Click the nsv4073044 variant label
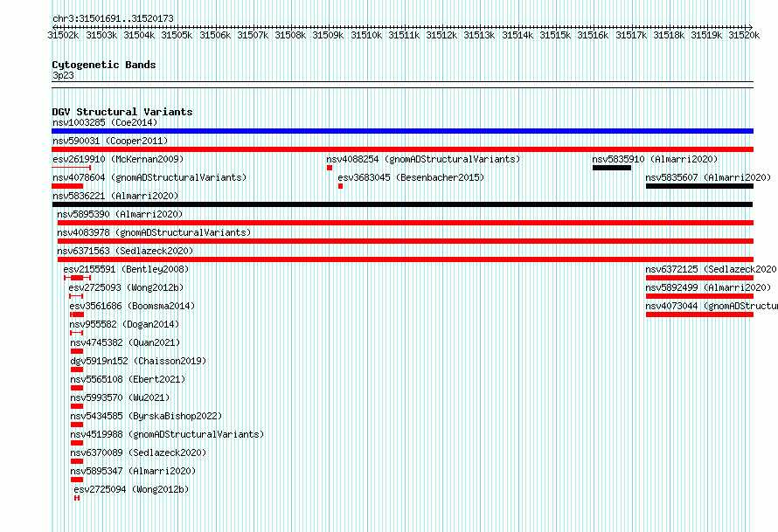Image resolution: width=778 pixels, height=532 pixels. point(712,306)
